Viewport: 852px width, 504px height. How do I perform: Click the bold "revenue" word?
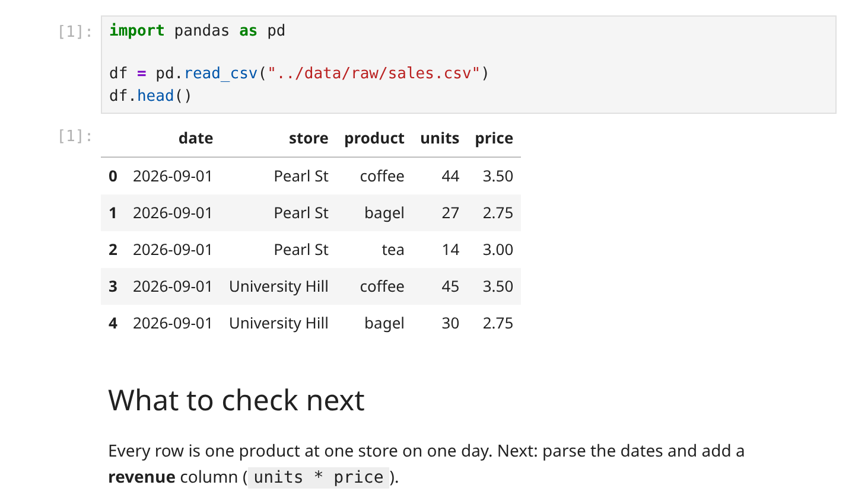142,477
